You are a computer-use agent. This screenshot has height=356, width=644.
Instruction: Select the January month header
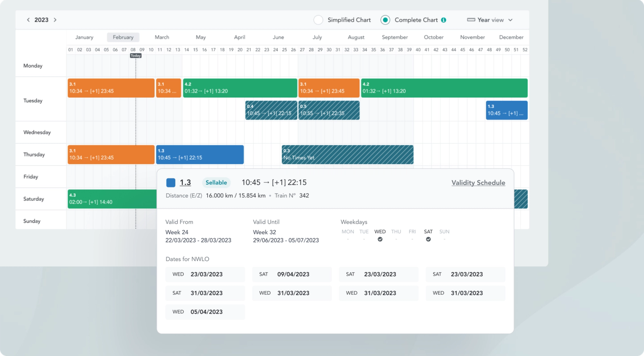click(x=84, y=37)
